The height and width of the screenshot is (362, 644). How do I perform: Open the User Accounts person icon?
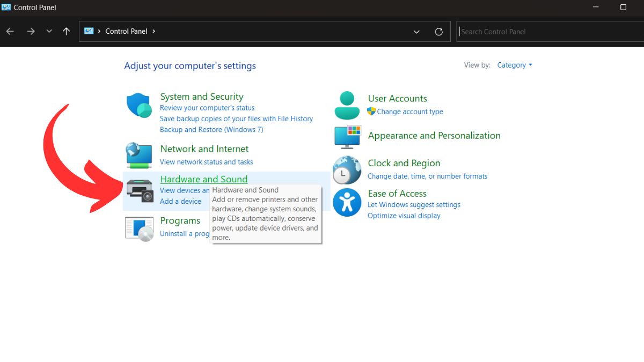coord(347,105)
